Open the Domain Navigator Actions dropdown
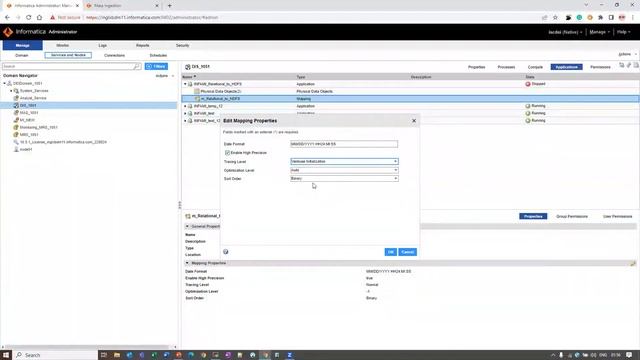Viewport: 640px width, 360px height. coord(165,76)
